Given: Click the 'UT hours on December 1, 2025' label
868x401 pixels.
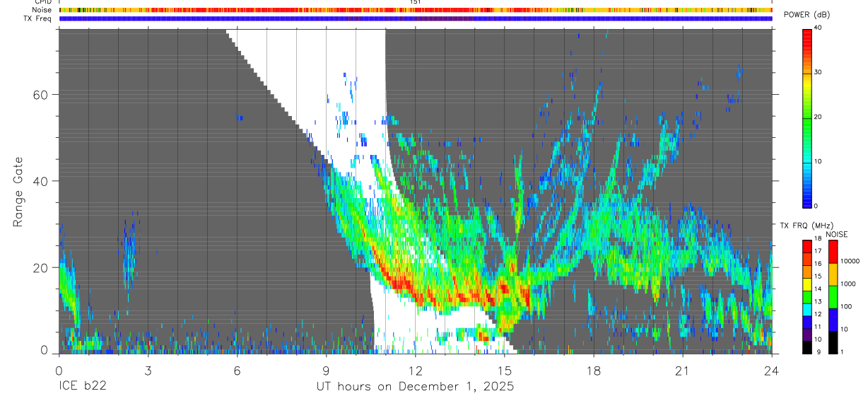Looking at the screenshot, I should point(415,387).
